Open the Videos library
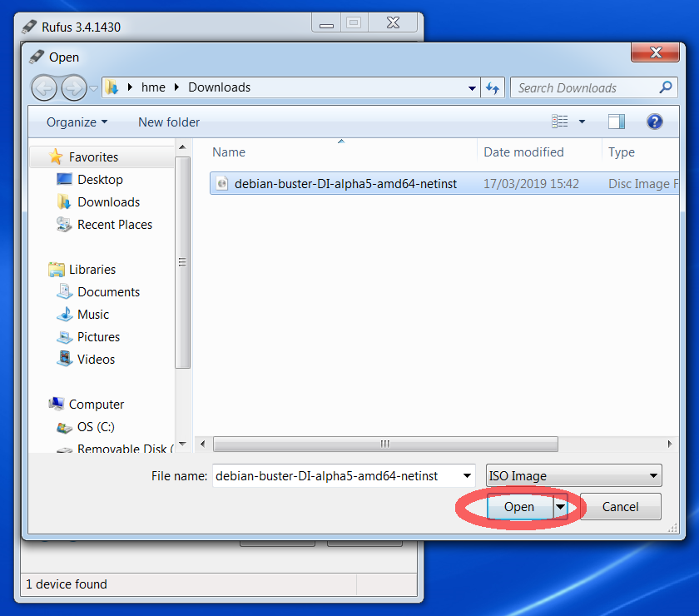This screenshot has width=699, height=616. pyautogui.click(x=96, y=359)
